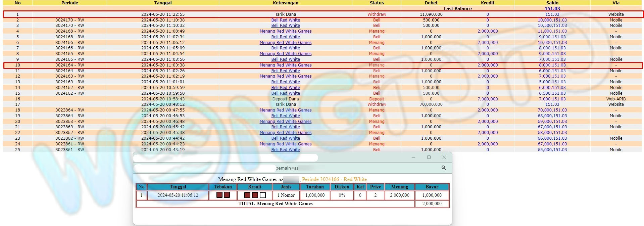Open Beli Red White link dated 10:59:59

(x=285, y=88)
